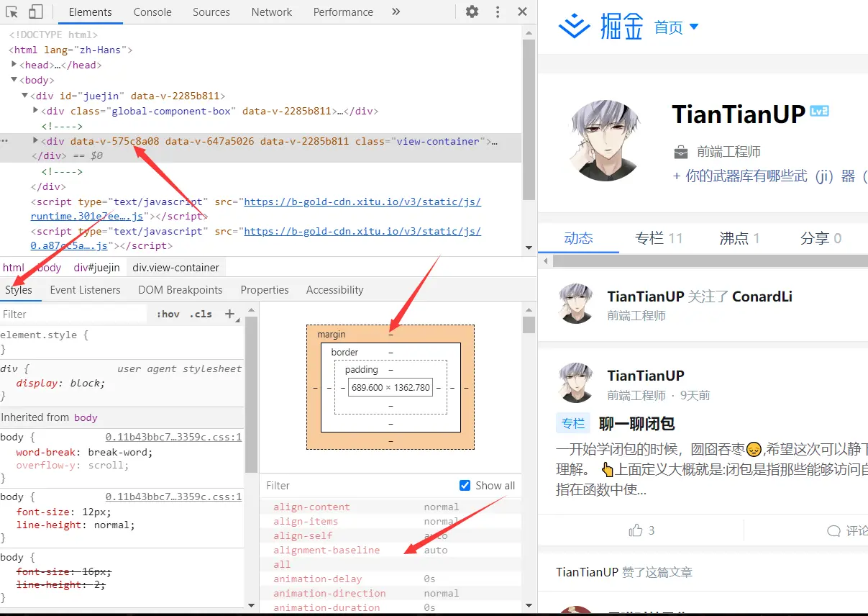Open the 聊一聊闭包 article title
868x616 pixels.
(637, 423)
